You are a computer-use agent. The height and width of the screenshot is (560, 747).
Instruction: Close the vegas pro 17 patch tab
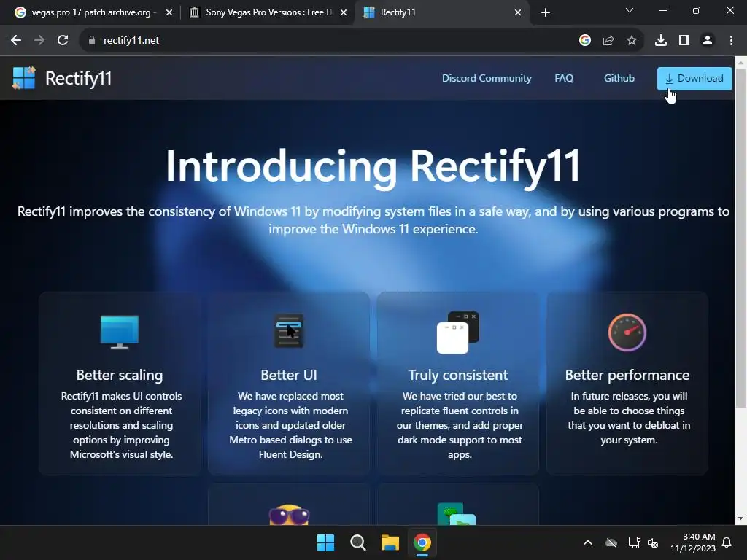tap(169, 12)
